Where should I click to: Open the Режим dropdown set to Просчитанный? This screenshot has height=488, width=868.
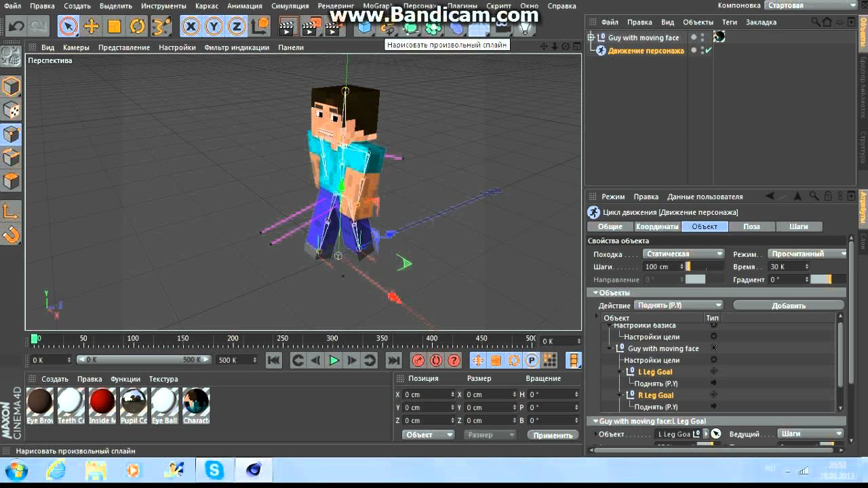[807, 254]
